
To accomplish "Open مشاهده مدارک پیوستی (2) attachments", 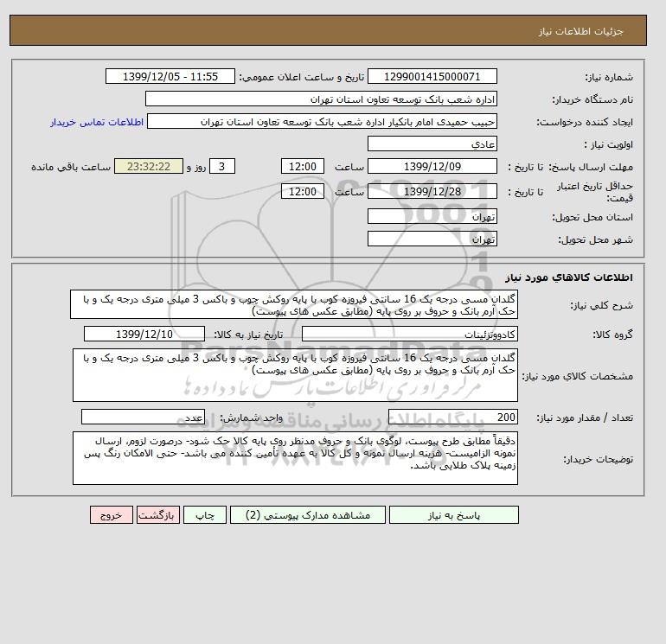I will point(308,515).
